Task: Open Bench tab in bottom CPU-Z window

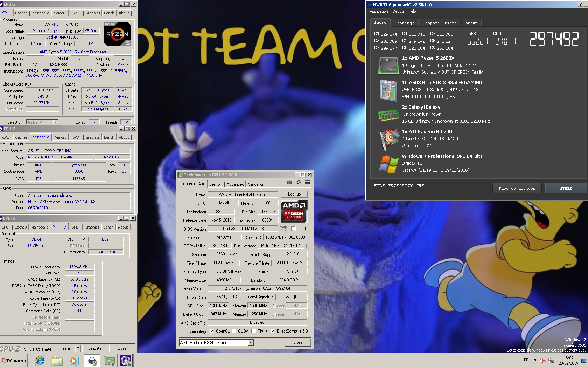Action: coord(108,227)
